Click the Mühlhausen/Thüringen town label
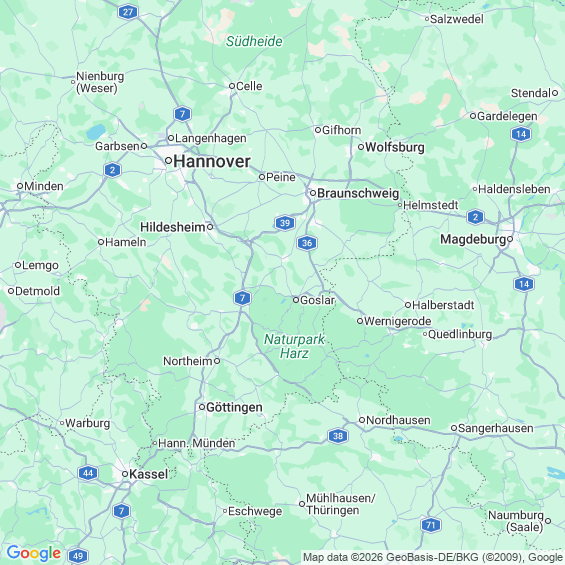The image size is (565, 565). click(x=341, y=504)
